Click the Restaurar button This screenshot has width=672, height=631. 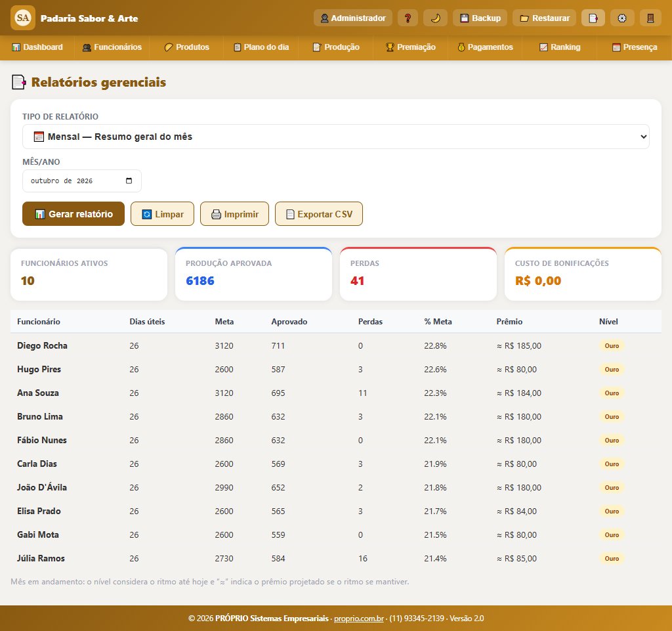tap(544, 18)
